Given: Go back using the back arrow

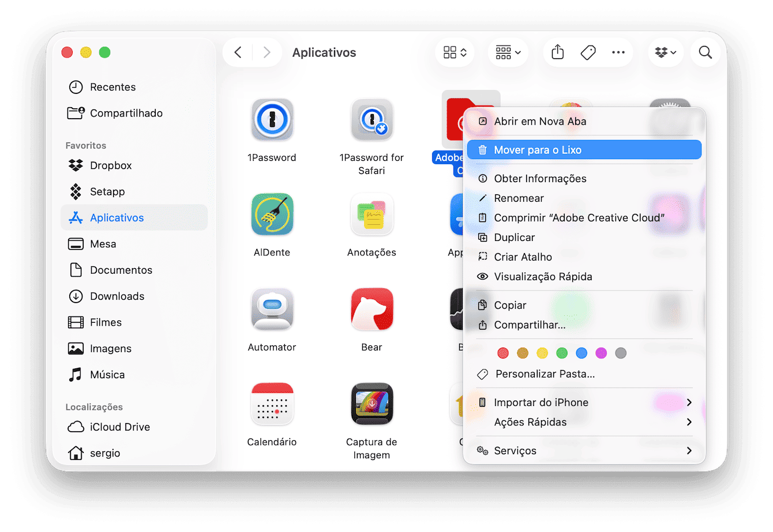Looking at the screenshot, I should [x=238, y=52].
